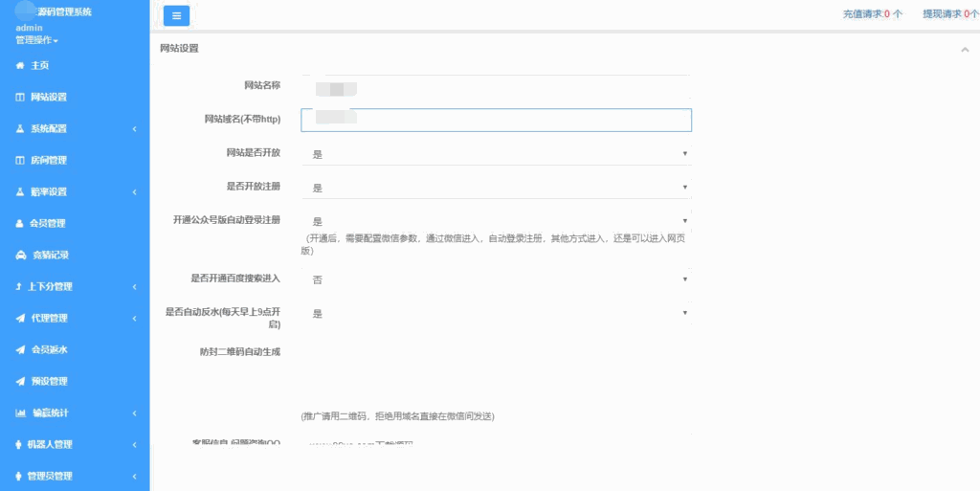The width and height of the screenshot is (980, 491).
Task: Open 会员返水 via its paper plane icon
Action: click(x=21, y=349)
